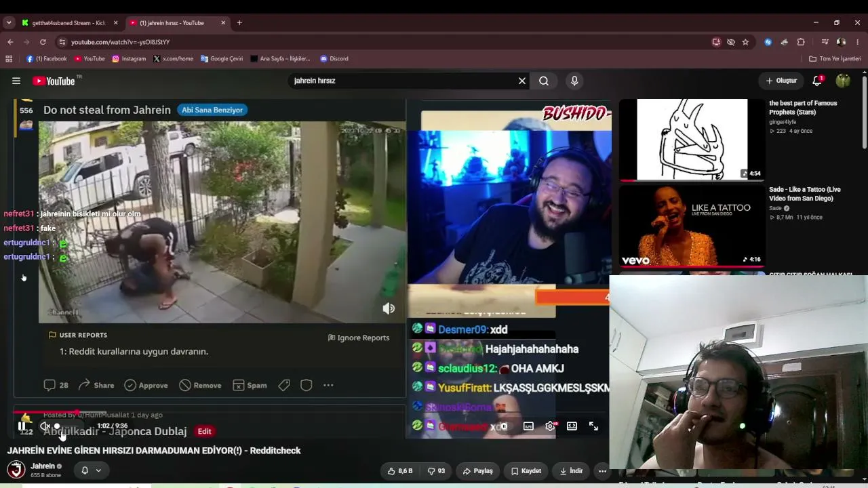This screenshot has height=488, width=868.
Task: Close the Kick stream tab
Action: (x=115, y=23)
